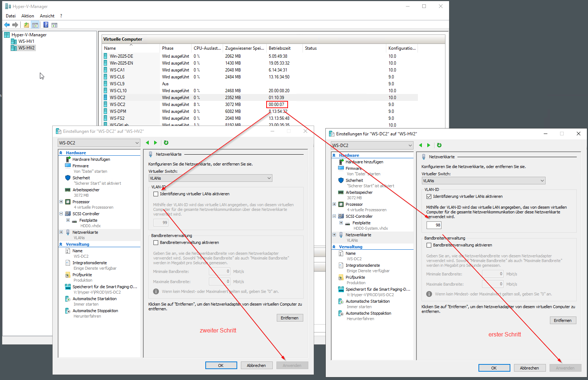Expand Netzwerkkarte node in right dialog
588x380 pixels.
[334, 235]
